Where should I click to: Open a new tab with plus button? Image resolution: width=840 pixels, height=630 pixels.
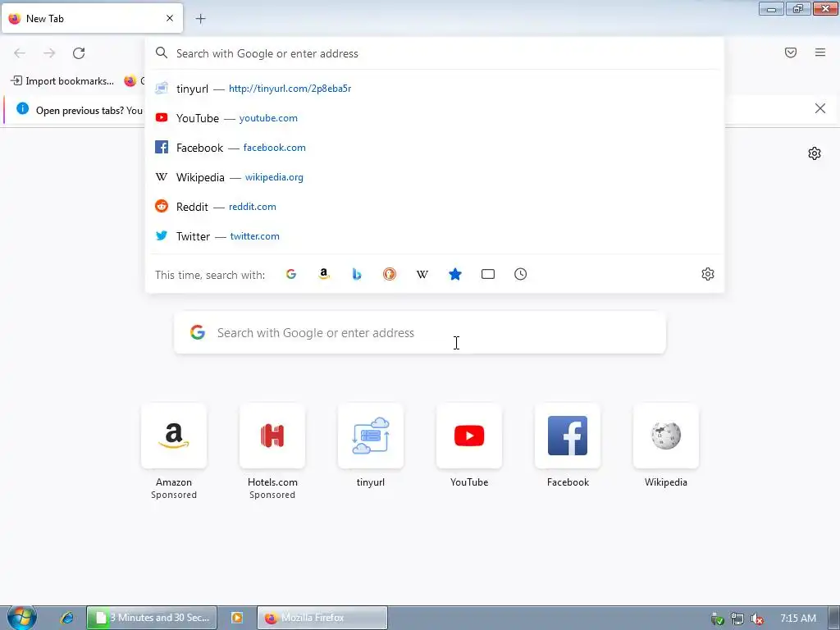(200, 19)
